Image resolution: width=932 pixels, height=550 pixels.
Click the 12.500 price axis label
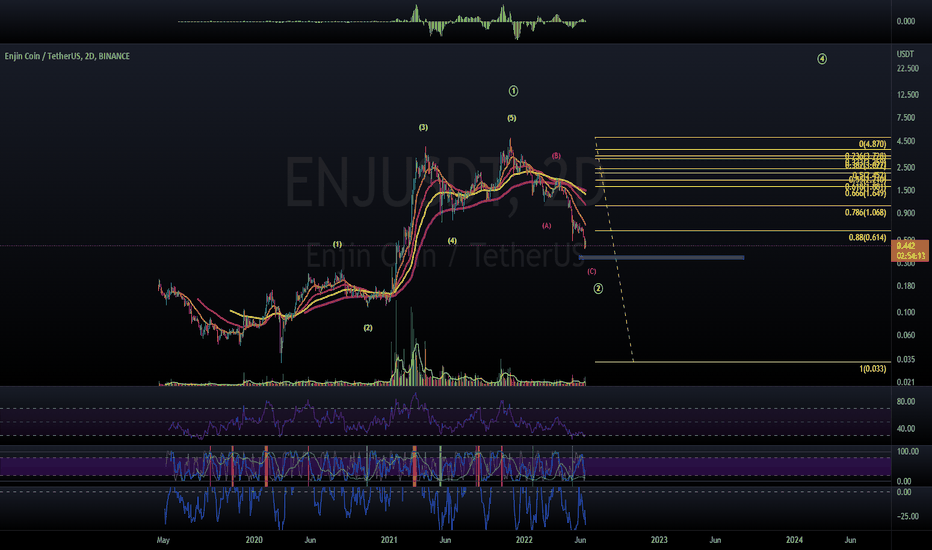click(908, 95)
